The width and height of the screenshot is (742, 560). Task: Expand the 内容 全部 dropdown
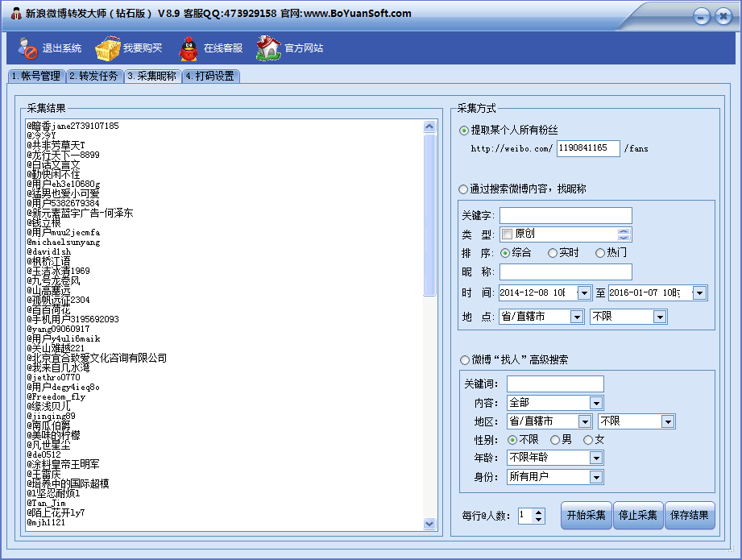[x=596, y=404]
